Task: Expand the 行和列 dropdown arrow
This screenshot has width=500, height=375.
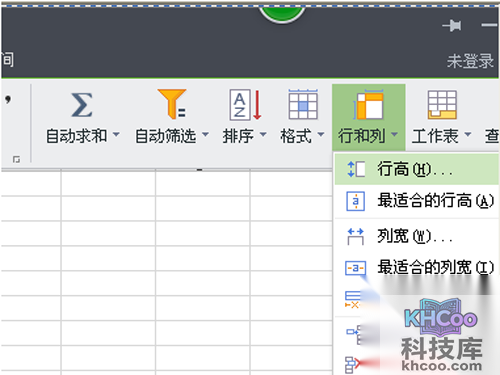Action: tap(394, 134)
